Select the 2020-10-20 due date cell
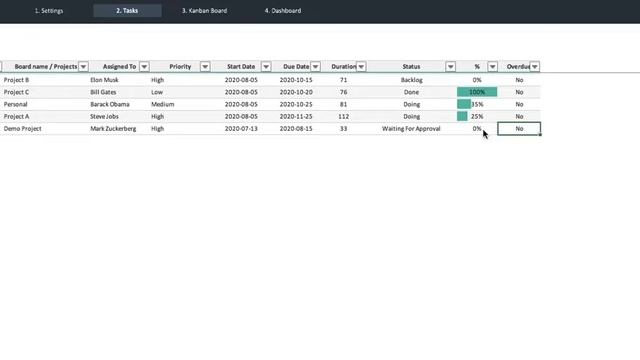 point(296,92)
